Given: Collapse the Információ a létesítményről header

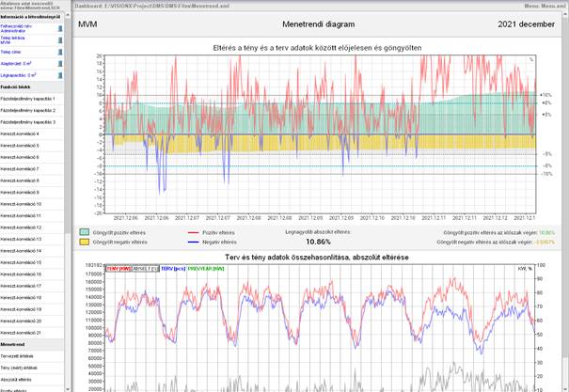Looking at the screenshot, I should point(33,17).
